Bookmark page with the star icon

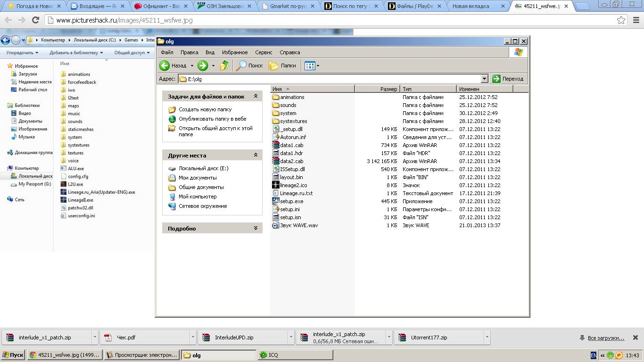point(621,20)
